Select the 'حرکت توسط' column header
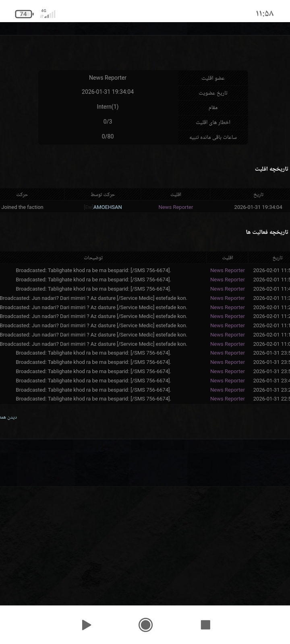Viewport: 290px width, 644px height. pyautogui.click(x=103, y=195)
